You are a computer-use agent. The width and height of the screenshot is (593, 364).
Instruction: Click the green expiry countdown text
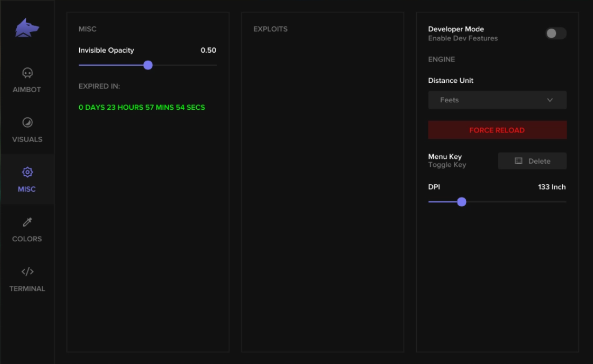pos(142,107)
